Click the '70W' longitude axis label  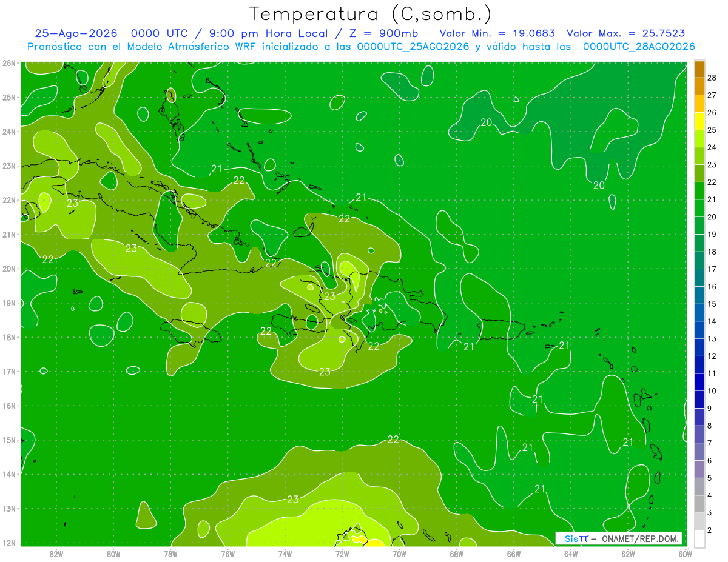pos(399,554)
